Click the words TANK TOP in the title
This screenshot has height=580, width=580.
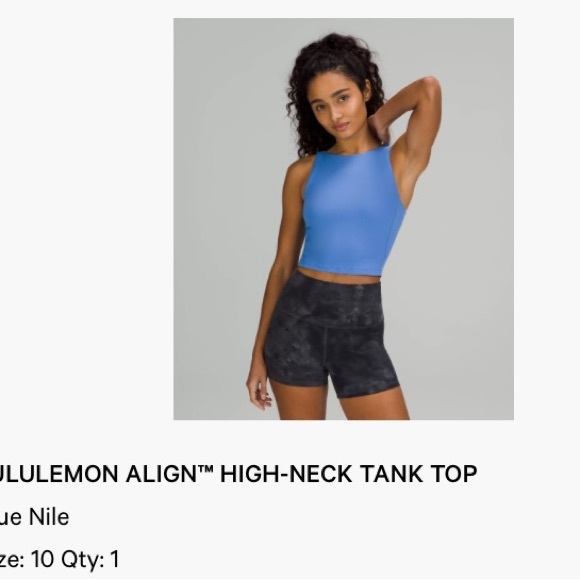point(418,474)
